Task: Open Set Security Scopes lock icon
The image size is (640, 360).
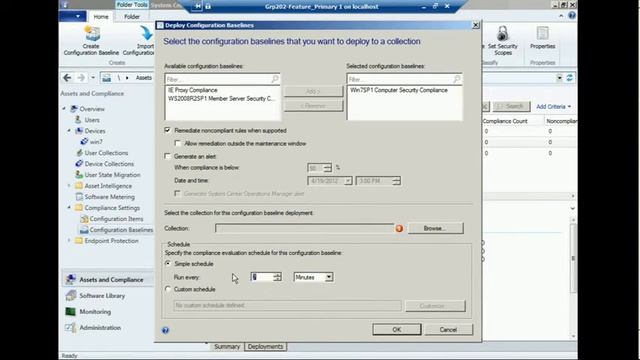Action: click(x=502, y=34)
